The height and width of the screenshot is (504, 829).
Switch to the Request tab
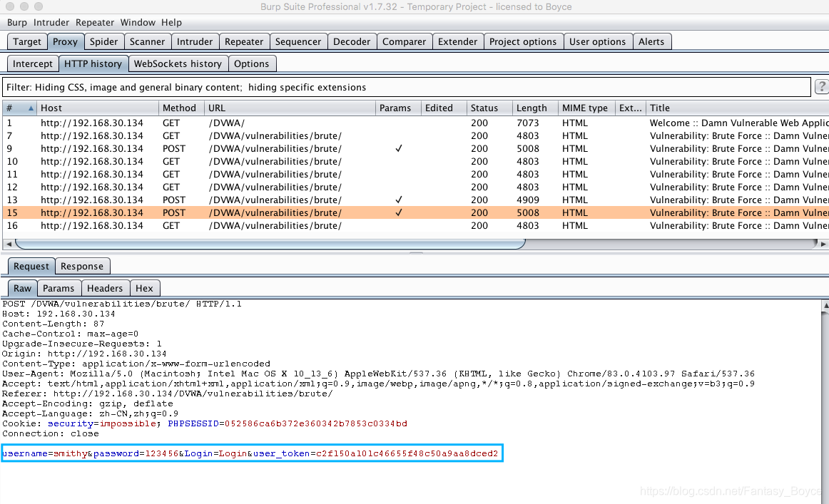(31, 267)
